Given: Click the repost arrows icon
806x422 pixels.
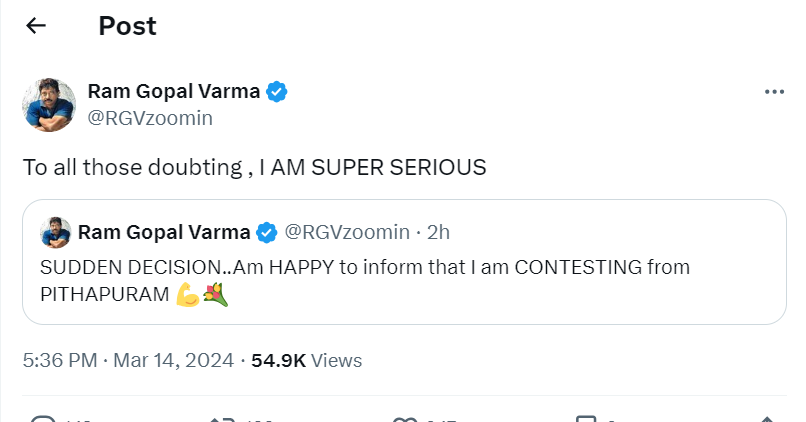Looking at the screenshot, I should (220, 419).
